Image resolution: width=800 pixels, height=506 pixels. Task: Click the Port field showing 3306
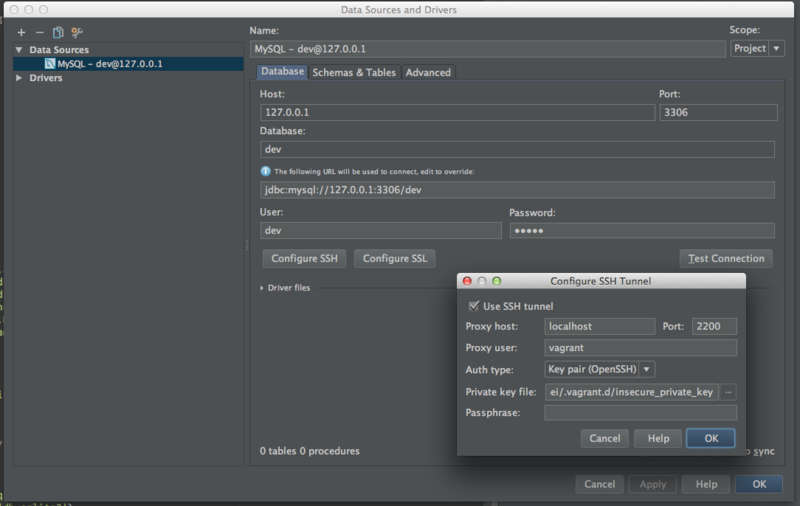(718, 112)
